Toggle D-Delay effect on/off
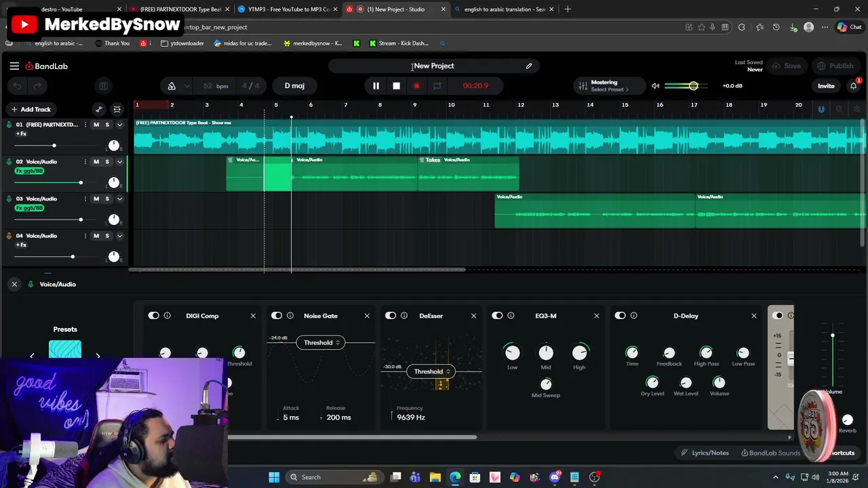The image size is (868, 488). click(x=620, y=316)
